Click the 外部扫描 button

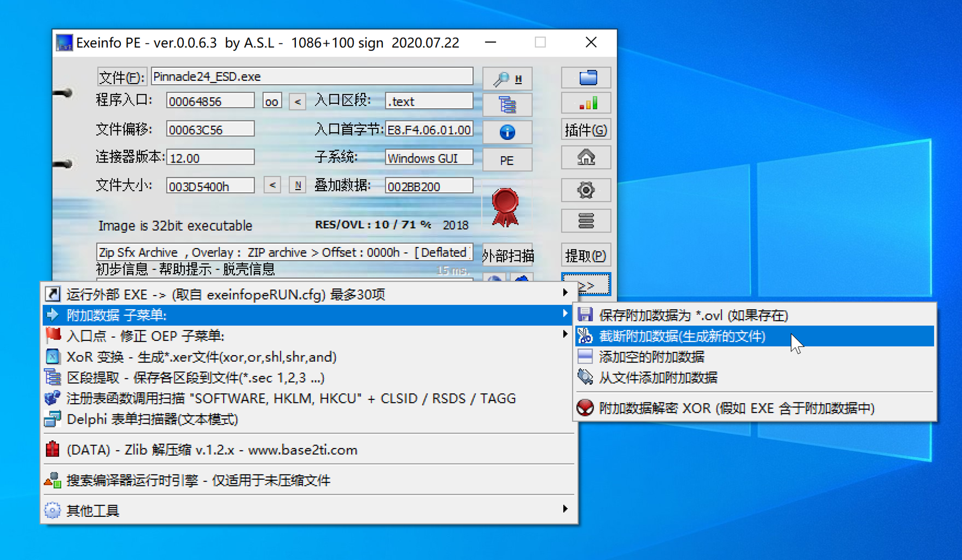[x=508, y=255]
